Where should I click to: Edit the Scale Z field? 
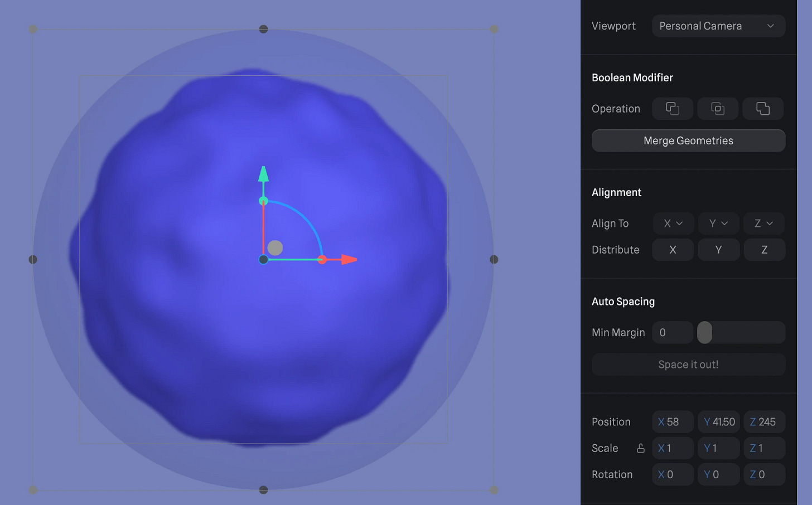click(764, 448)
